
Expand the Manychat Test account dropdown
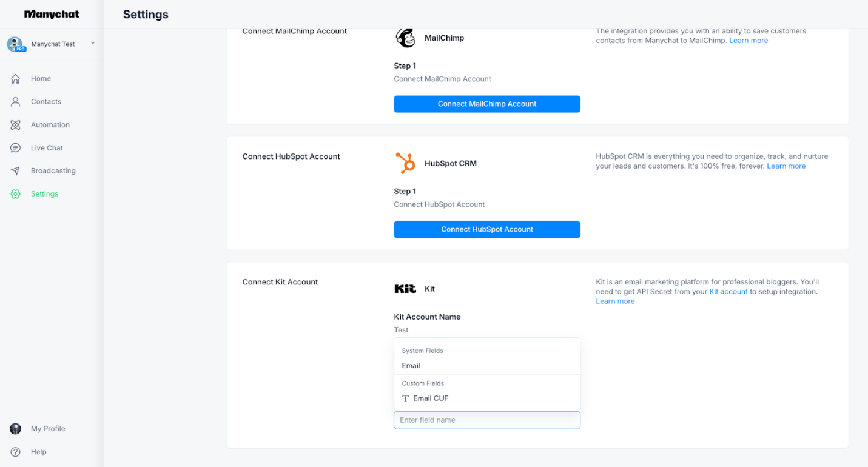93,43
